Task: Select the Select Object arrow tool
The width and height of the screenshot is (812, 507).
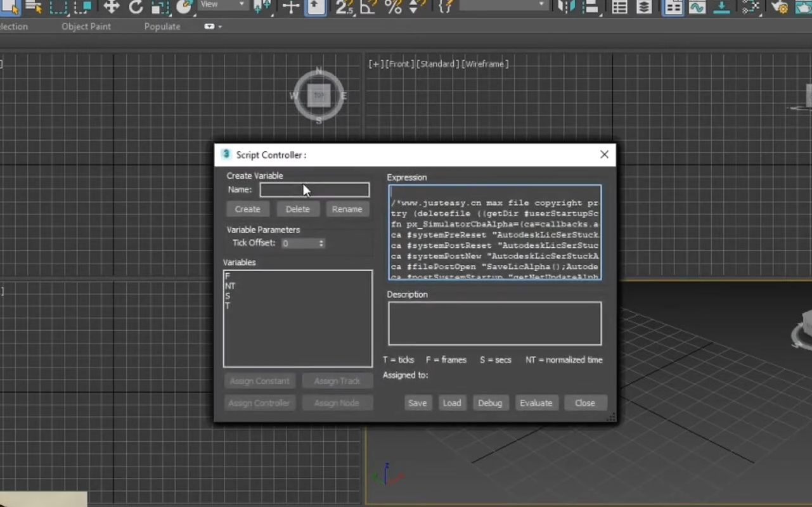Action: [x=11, y=7]
